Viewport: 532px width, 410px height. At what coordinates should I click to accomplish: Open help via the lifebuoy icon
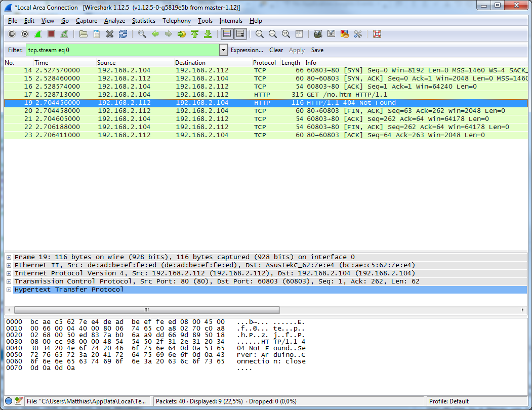[x=377, y=34]
